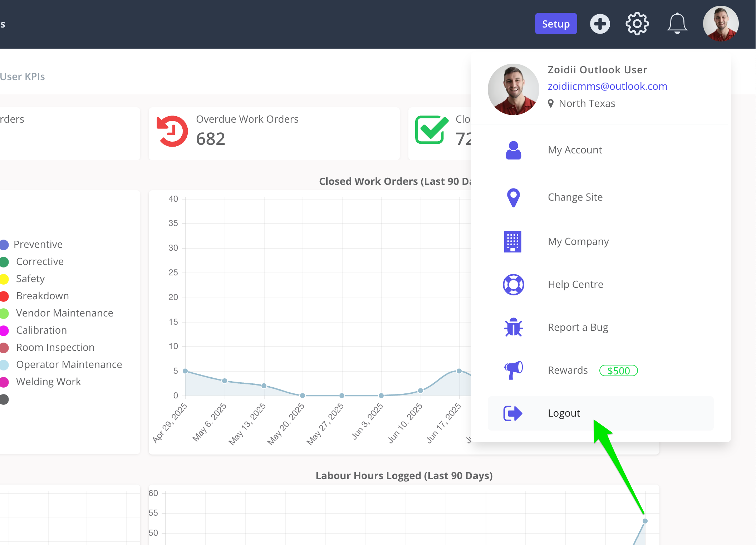Screen dimensions: 756x545
Task: Select Change Site menu item
Action: click(601, 197)
